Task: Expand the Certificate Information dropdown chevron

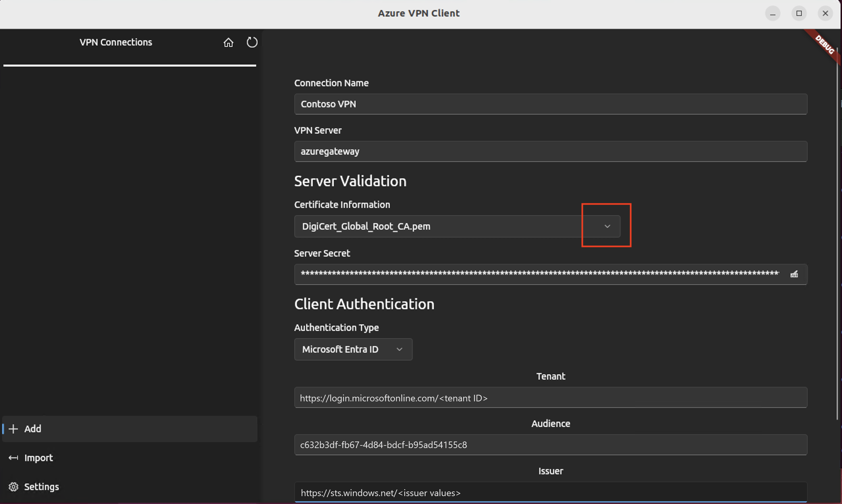Action: click(607, 226)
